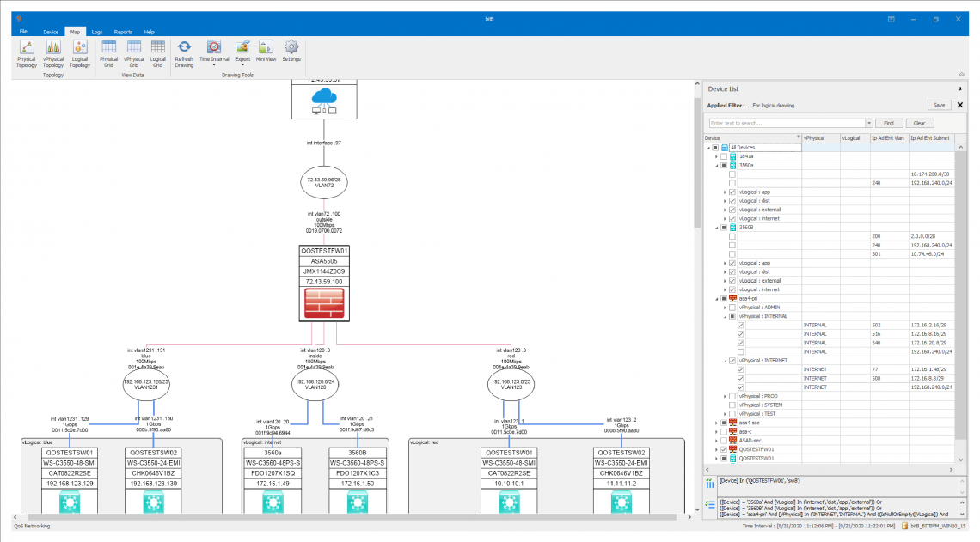Show the Logical Grid data

tap(157, 54)
